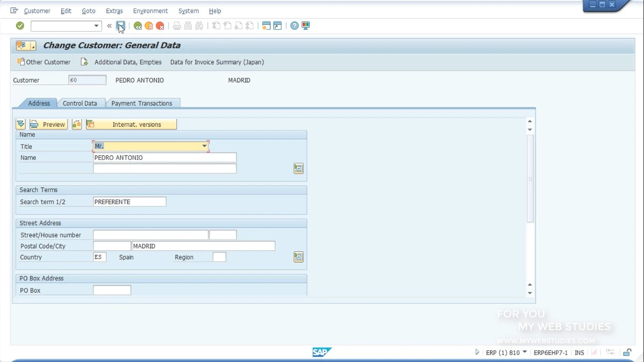This screenshot has height=362, width=644.
Task: Expand more Name fields icon
Action: point(298,168)
